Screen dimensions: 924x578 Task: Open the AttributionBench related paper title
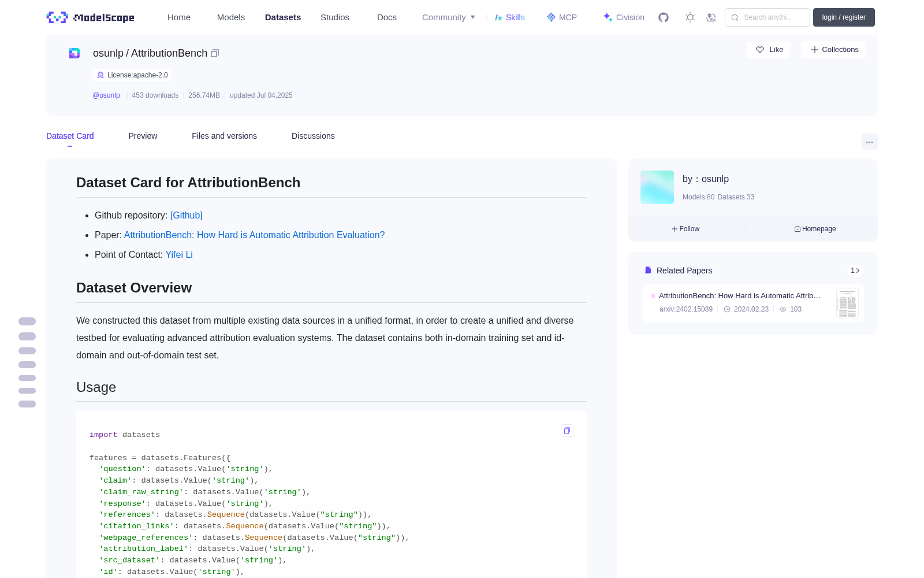740,295
